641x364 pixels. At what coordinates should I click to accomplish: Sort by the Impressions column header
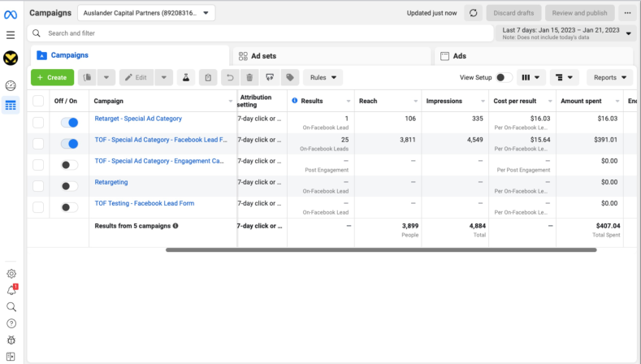point(444,101)
